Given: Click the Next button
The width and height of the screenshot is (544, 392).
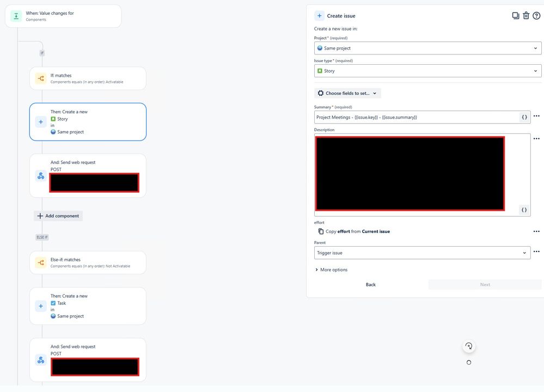Looking at the screenshot, I should (485, 284).
